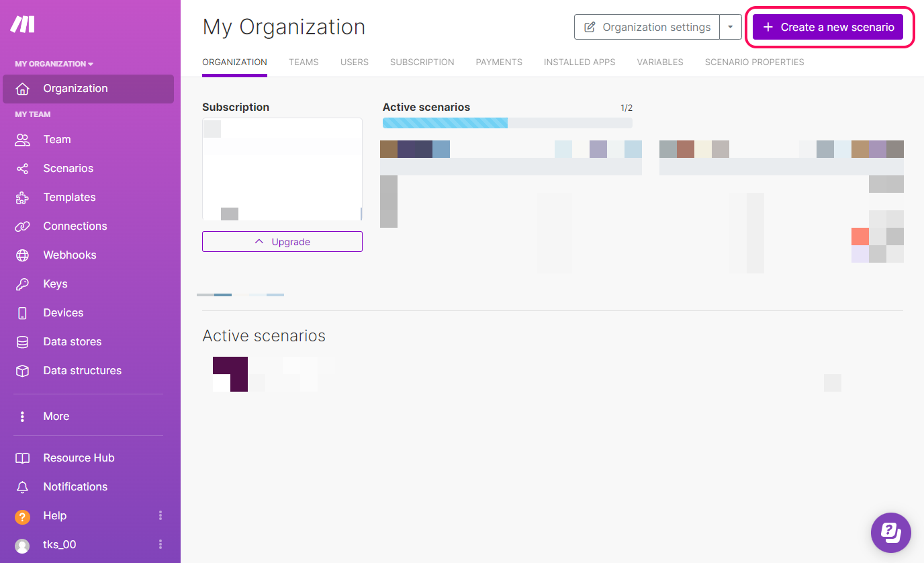Viewport: 924px width, 563px height.
Task: Click the Team people icon
Action: tap(23, 140)
